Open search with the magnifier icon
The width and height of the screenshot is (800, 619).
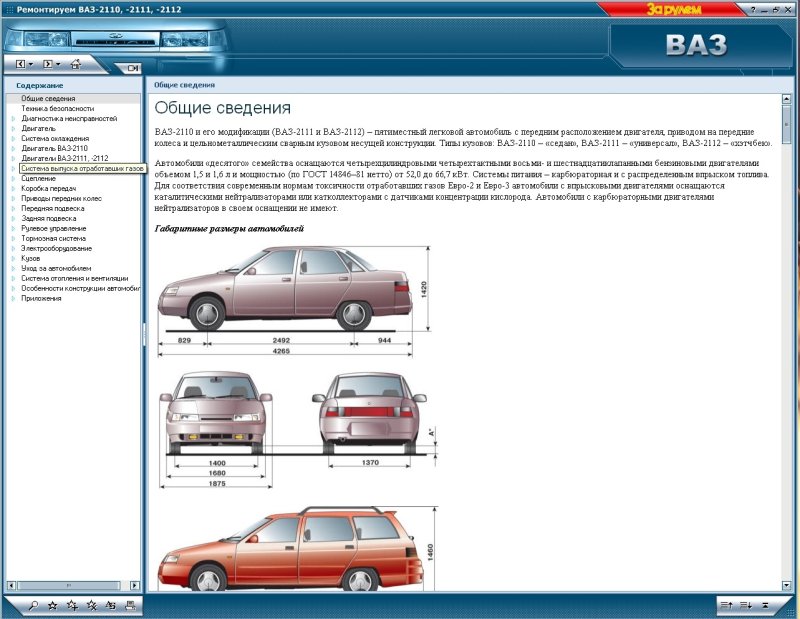tap(33, 606)
